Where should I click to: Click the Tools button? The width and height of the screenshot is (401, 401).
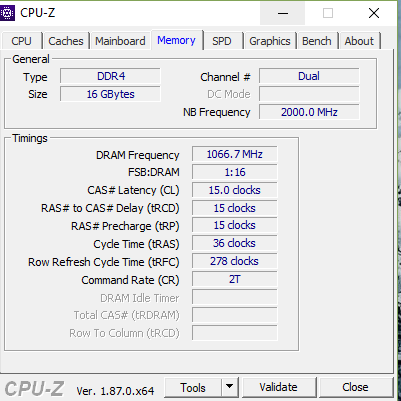point(193,388)
